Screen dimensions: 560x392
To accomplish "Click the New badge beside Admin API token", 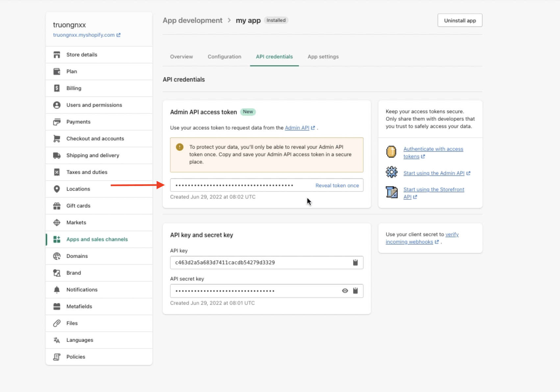I will (x=248, y=112).
